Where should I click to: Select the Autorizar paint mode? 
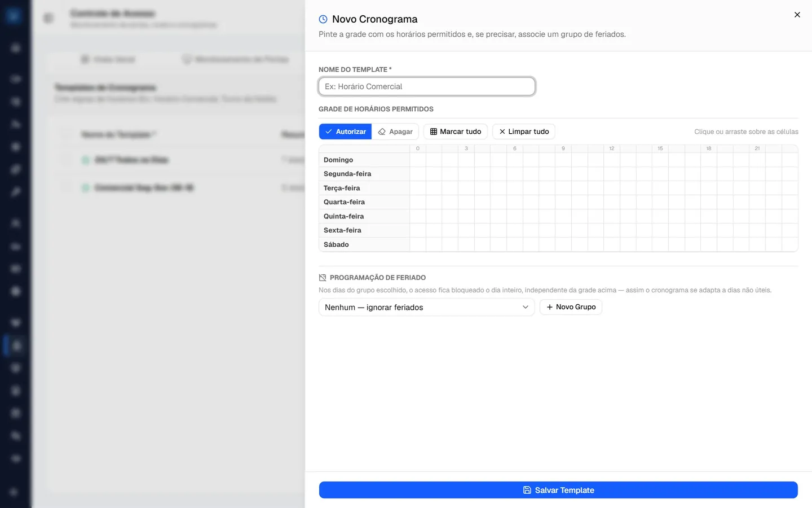346,132
